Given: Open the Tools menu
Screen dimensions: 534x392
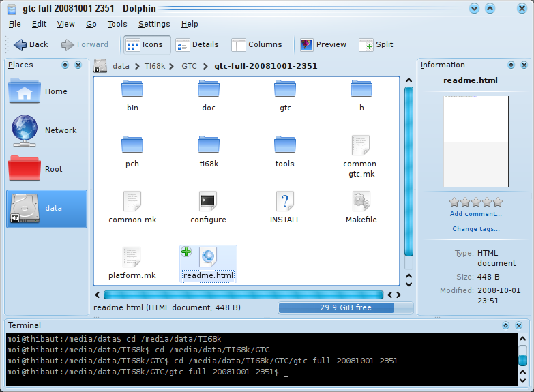Looking at the screenshot, I should pos(117,24).
